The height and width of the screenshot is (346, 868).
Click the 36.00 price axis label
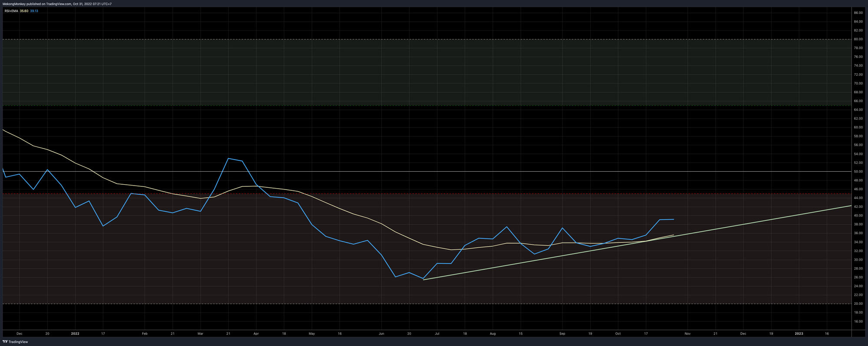click(858, 233)
